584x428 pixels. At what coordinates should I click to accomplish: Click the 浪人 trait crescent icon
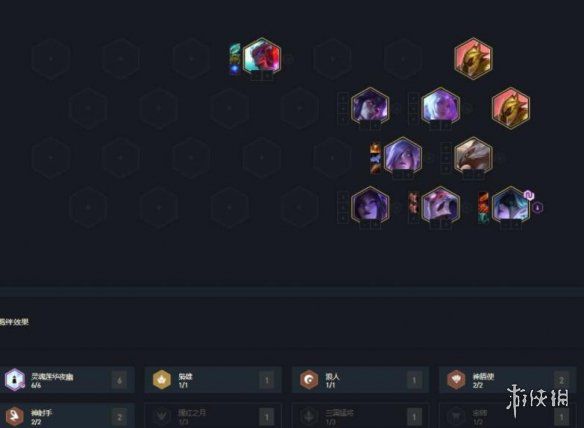click(x=309, y=380)
